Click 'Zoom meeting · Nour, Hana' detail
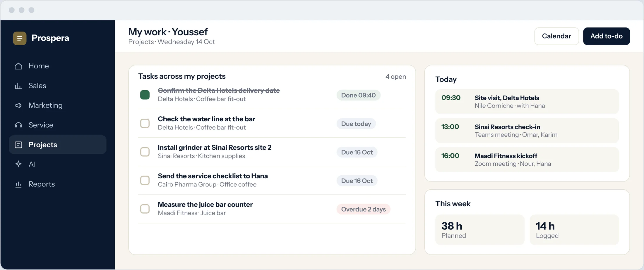This screenshot has height=270, width=644. [x=513, y=164]
